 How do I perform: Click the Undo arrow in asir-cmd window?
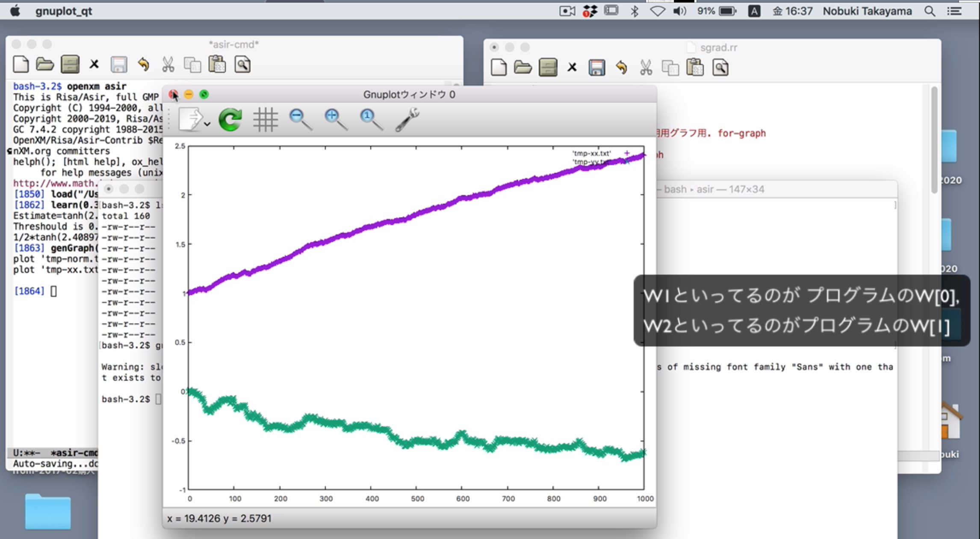click(x=143, y=65)
